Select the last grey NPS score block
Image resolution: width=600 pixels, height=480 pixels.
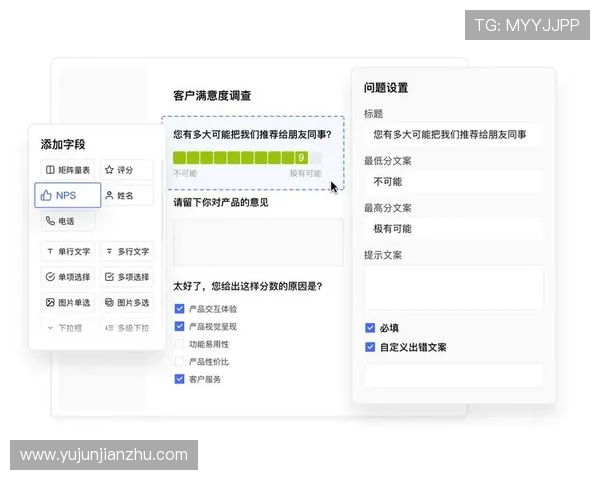coord(315,158)
